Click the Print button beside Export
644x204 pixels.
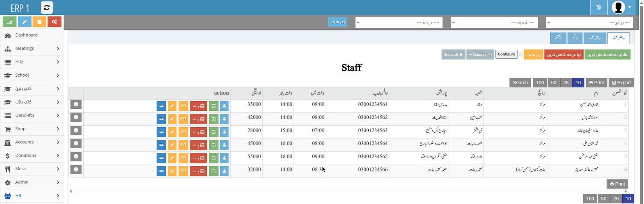pos(597,83)
